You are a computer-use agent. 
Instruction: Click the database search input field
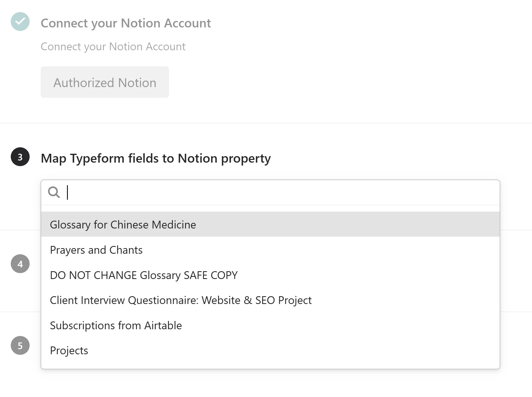pos(269,192)
